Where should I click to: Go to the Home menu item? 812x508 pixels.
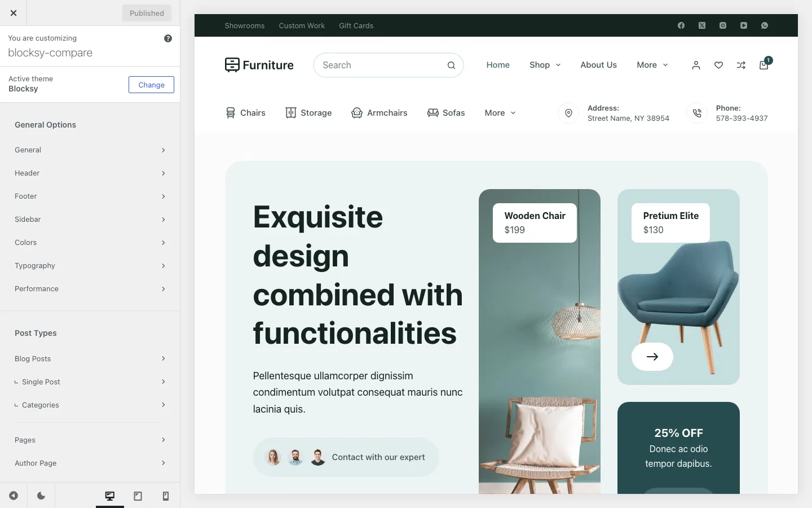coord(498,65)
